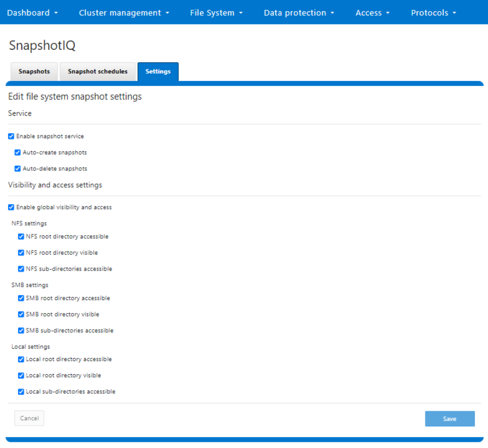Open the Access dropdown menu
The width and height of the screenshot is (488, 448).
(372, 13)
